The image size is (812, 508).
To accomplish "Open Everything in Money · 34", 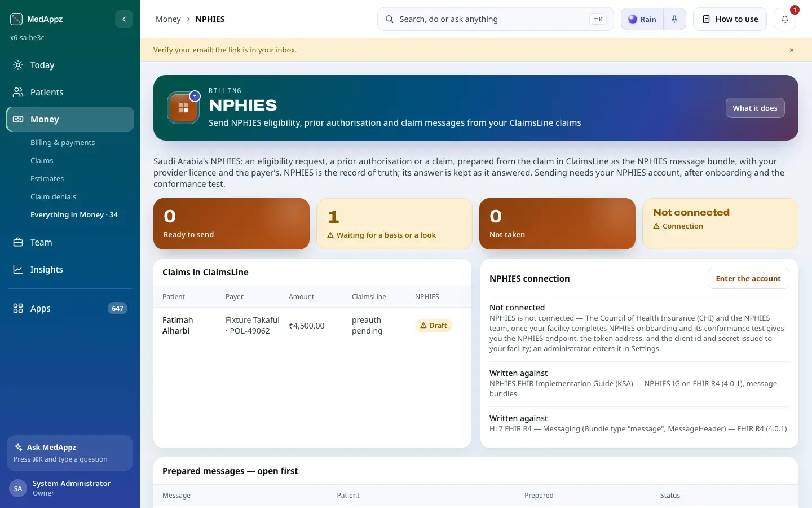I will coord(74,214).
